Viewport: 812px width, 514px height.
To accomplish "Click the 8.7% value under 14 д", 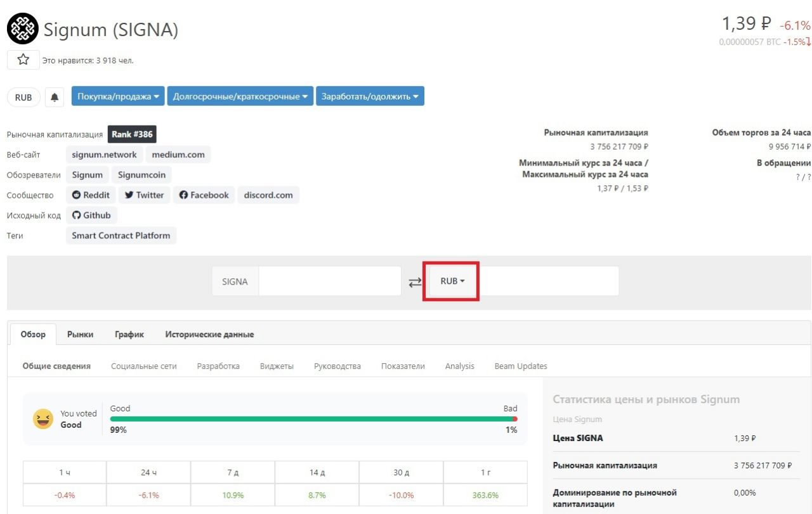I will coord(317,495).
